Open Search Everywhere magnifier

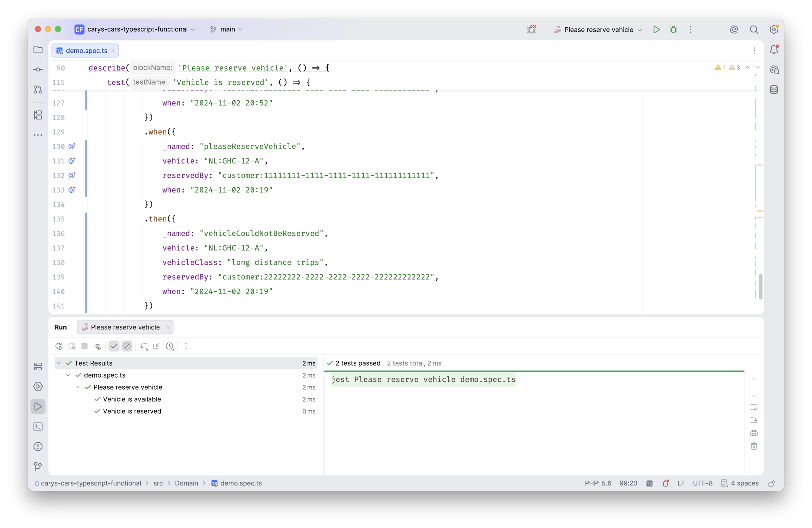coord(754,30)
